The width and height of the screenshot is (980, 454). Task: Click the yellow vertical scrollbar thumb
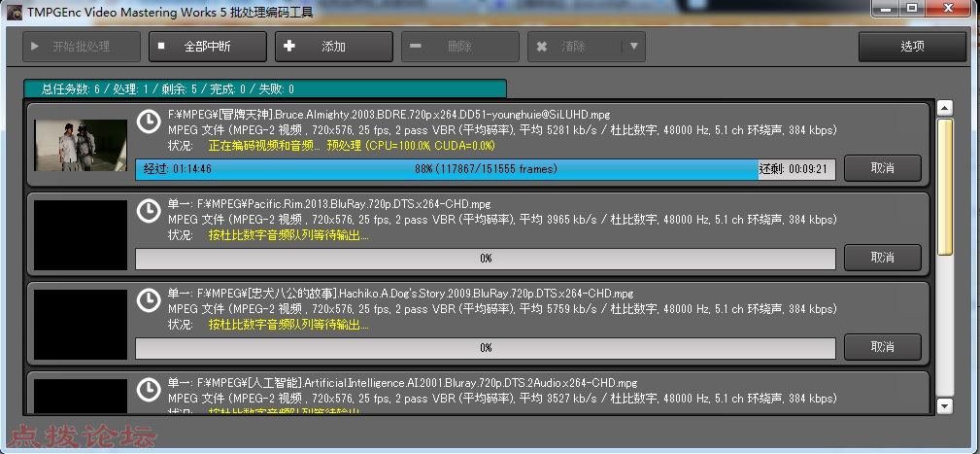click(946, 187)
